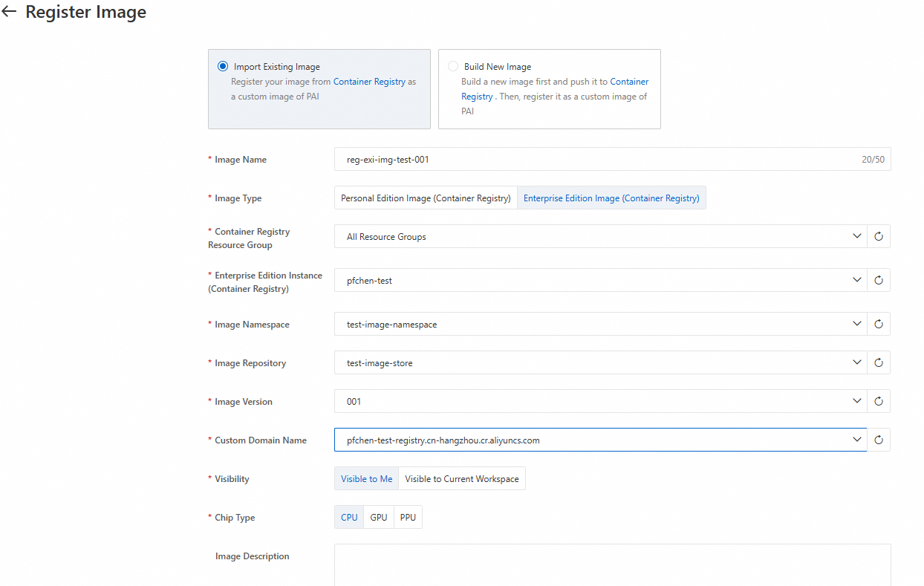Image resolution: width=924 pixels, height=586 pixels.
Task: Open the Container Registry link
Action: (369, 81)
